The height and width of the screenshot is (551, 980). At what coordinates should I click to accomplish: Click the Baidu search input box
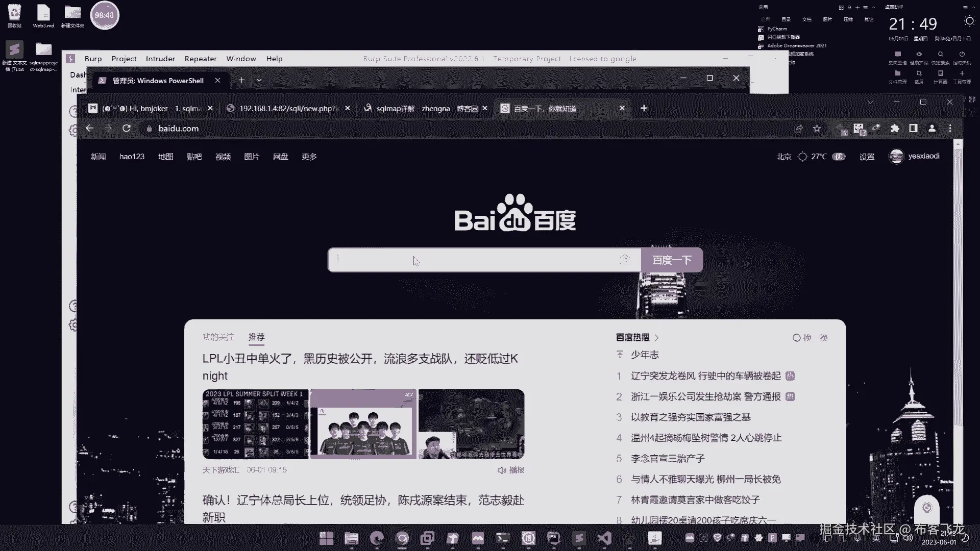click(x=475, y=260)
